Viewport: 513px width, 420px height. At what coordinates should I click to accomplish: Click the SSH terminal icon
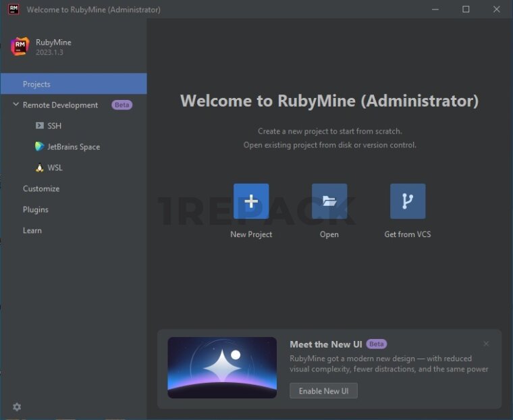point(40,126)
